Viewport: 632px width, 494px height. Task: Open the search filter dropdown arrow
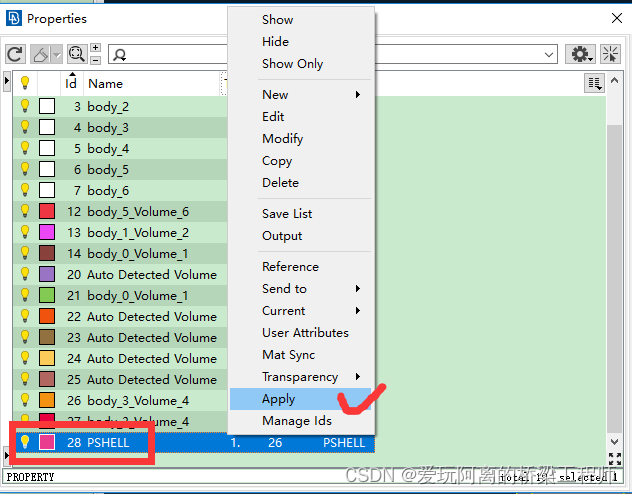coord(549,54)
